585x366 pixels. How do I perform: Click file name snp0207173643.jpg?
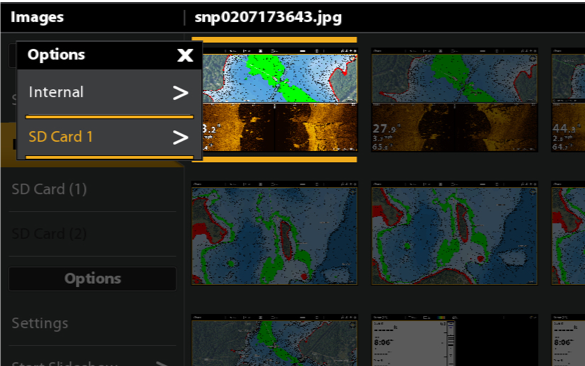[268, 17]
